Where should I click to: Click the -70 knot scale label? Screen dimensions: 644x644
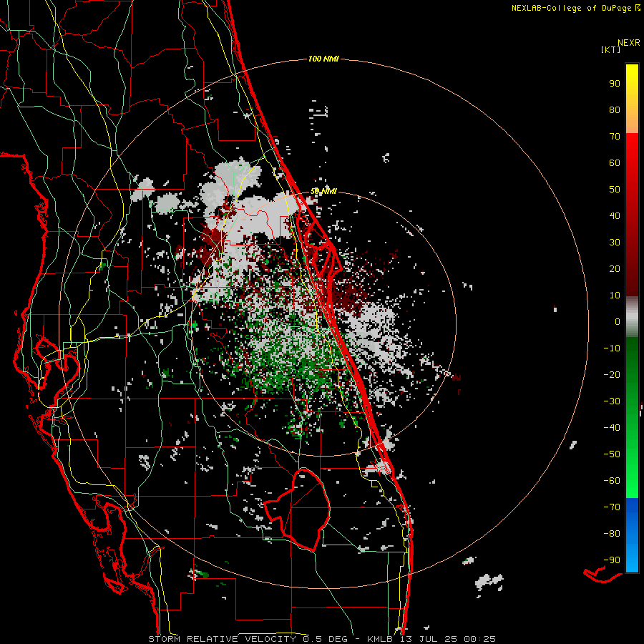612,507
